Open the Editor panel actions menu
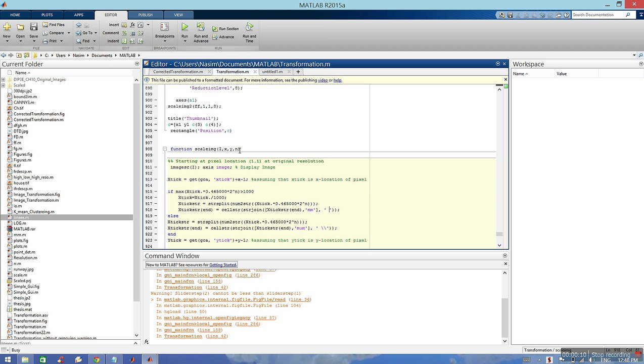Image resolution: width=644 pixels, height=364 pixels. [497, 64]
